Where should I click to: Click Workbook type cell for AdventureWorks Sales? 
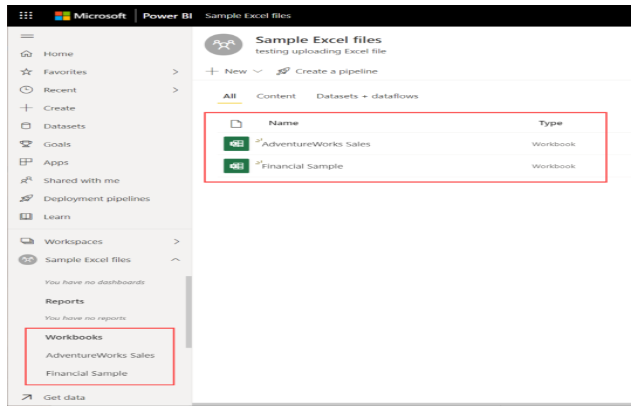[554, 144]
